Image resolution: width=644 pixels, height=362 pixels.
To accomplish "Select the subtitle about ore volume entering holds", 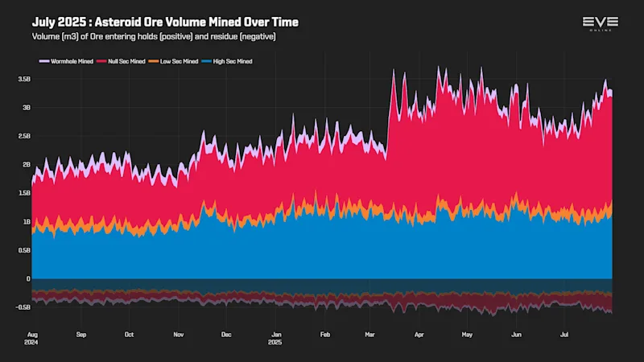I will [x=154, y=36].
